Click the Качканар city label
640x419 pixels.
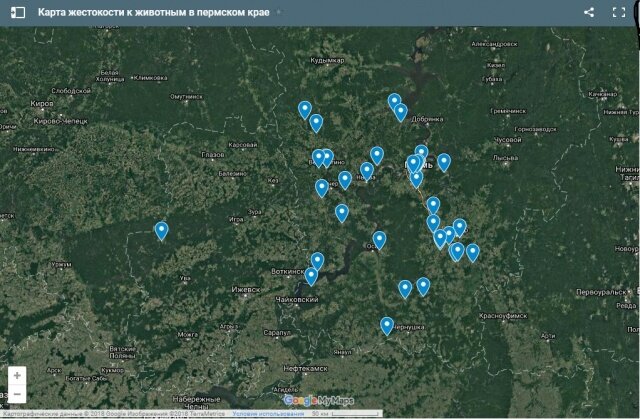602,94
